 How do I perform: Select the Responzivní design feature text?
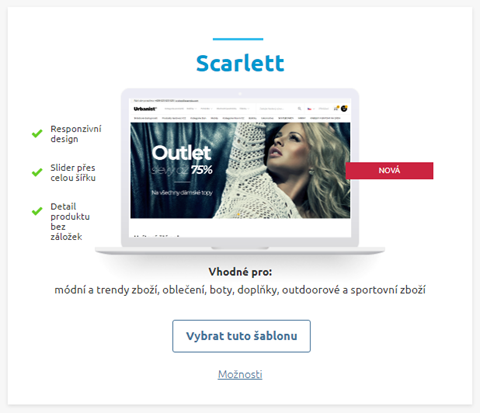click(76, 134)
